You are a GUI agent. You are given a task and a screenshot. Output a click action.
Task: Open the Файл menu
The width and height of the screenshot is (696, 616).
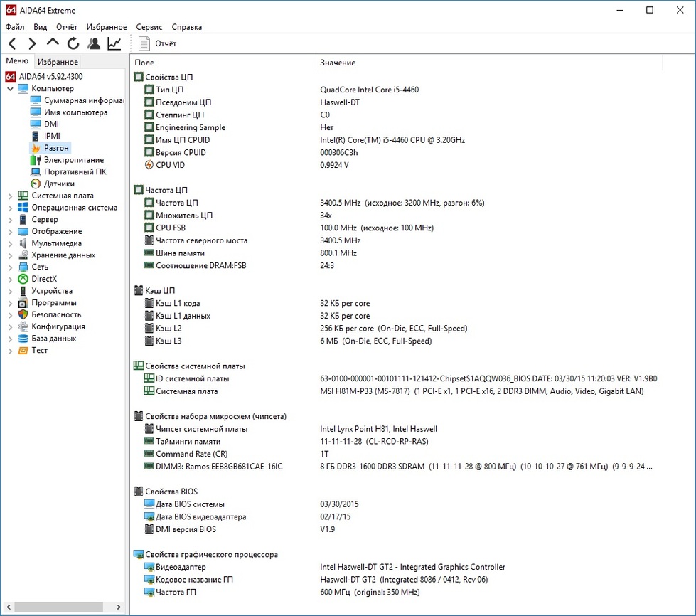[x=15, y=27]
